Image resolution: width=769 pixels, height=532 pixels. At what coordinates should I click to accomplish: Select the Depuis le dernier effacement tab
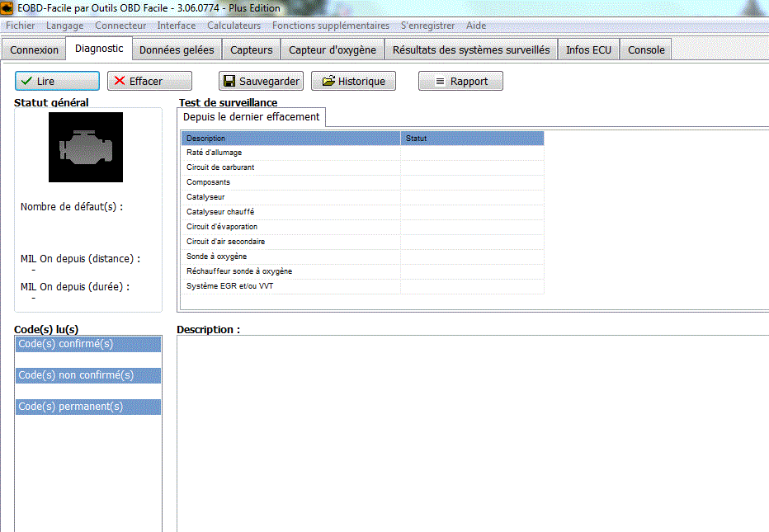point(251,117)
